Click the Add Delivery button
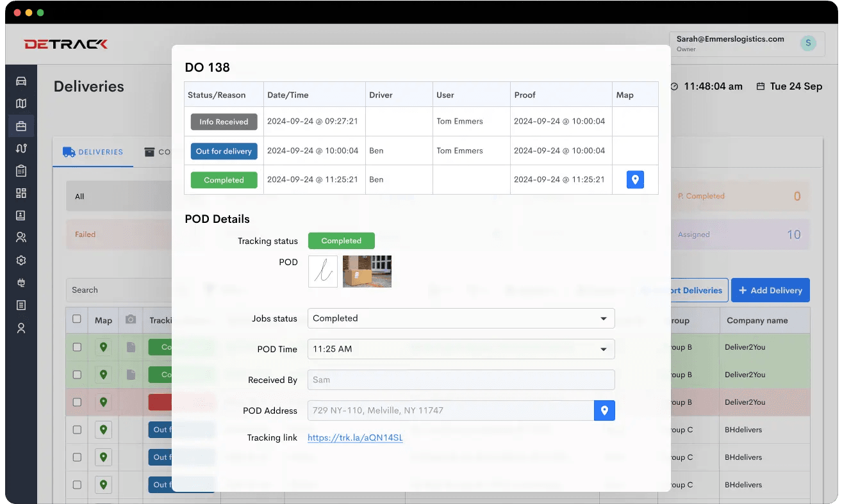This screenshot has width=842, height=504. click(x=770, y=290)
